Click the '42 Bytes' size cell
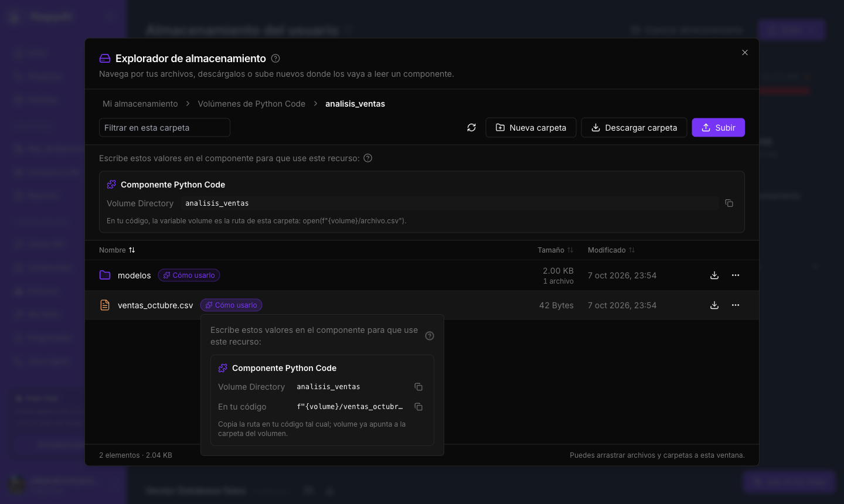This screenshot has width=844, height=504. [556, 305]
